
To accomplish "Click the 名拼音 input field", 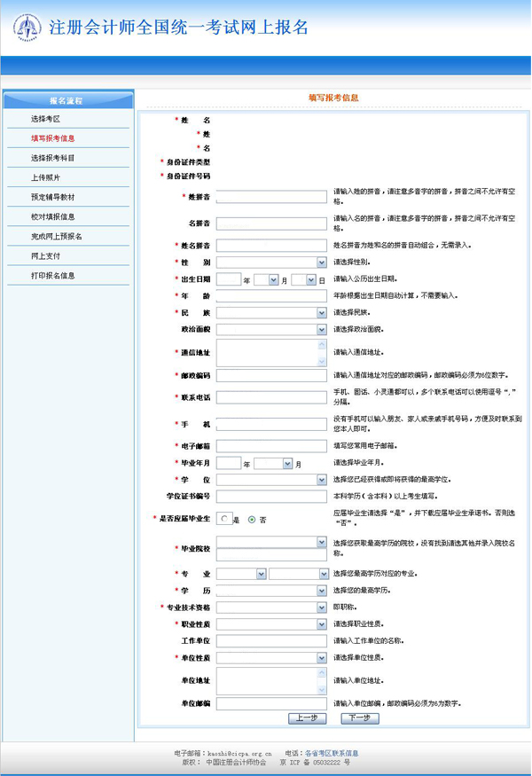I will tap(271, 223).
